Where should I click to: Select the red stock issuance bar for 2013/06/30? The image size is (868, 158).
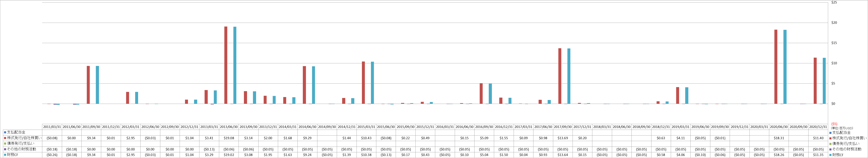[x=226, y=65]
